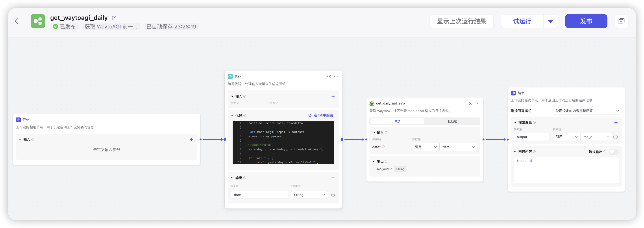The height and width of the screenshot is (228, 644).
Task: Add an output variable in the 代码 node
Action: click(333, 178)
